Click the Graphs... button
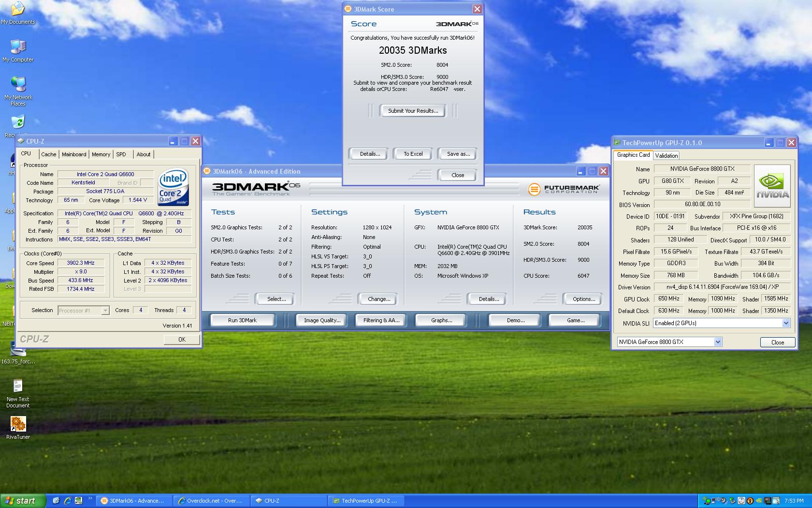 pos(442,320)
